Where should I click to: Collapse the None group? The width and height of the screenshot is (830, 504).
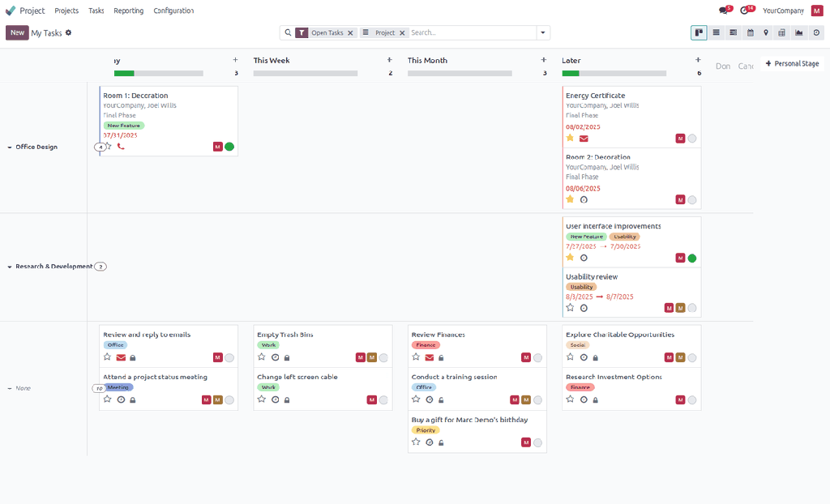[x=10, y=389]
